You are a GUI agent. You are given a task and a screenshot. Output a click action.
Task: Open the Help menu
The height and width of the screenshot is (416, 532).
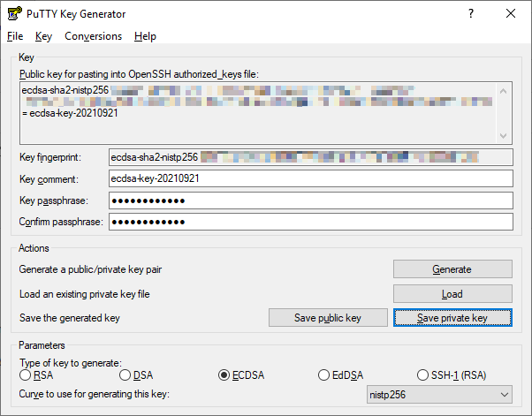[145, 36]
